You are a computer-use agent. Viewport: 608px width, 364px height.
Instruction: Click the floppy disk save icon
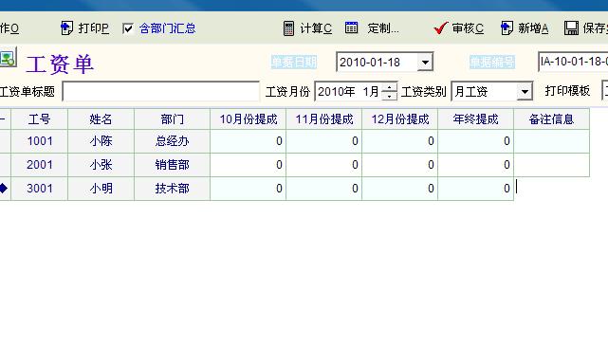[x=571, y=27]
